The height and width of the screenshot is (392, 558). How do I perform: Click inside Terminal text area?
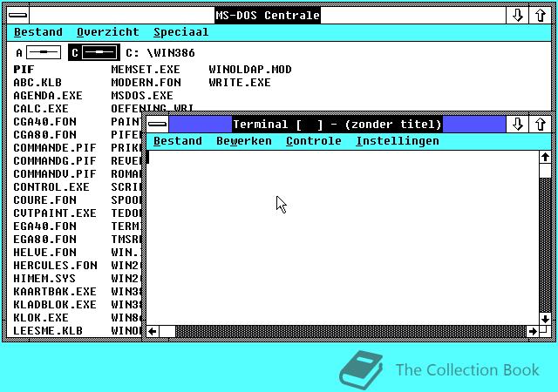click(343, 238)
